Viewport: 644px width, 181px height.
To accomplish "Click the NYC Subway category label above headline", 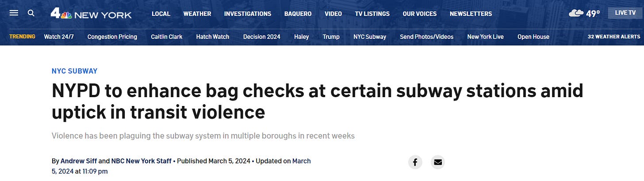I will click(x=74, y=71).
